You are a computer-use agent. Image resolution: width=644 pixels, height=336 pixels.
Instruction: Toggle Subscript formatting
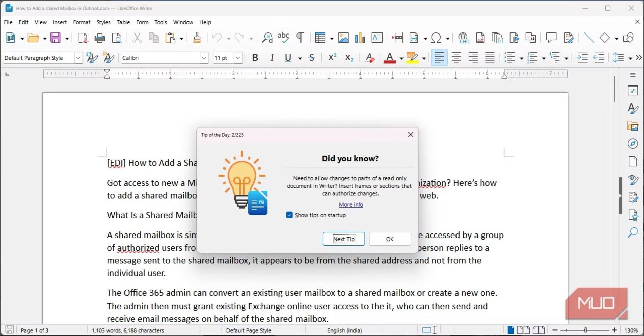(x=349, y=58)
